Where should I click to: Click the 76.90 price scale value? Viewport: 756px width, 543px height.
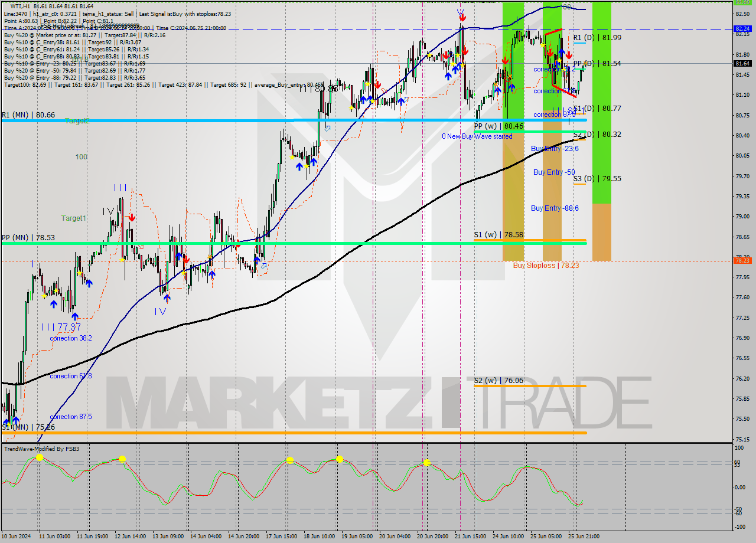742,338
